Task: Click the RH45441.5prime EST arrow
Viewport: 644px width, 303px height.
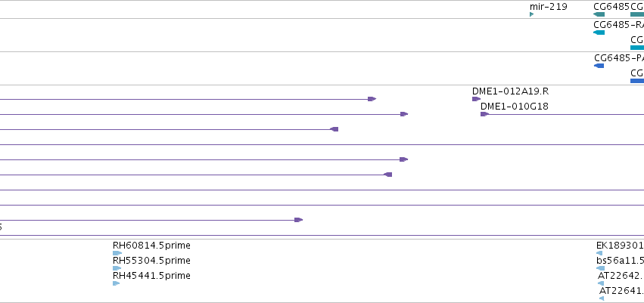Action: click(x=117, y=283)
